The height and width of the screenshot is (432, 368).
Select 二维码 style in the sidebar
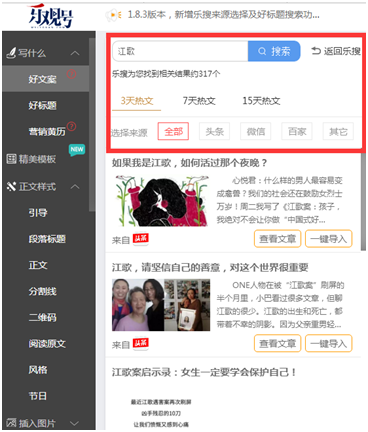(x=43, y=317)
